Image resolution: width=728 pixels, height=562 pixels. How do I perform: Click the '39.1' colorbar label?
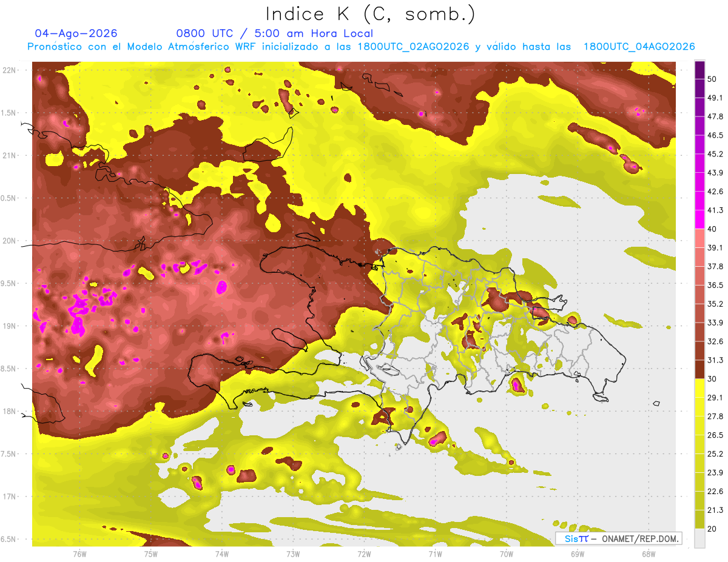715,247
